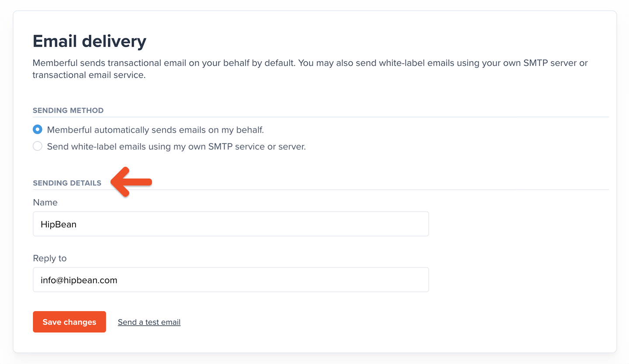Click the 'Memberful automatically sends emails' label text
The width and height of the screenshot is (629, 364).
[x=155, y=130]
